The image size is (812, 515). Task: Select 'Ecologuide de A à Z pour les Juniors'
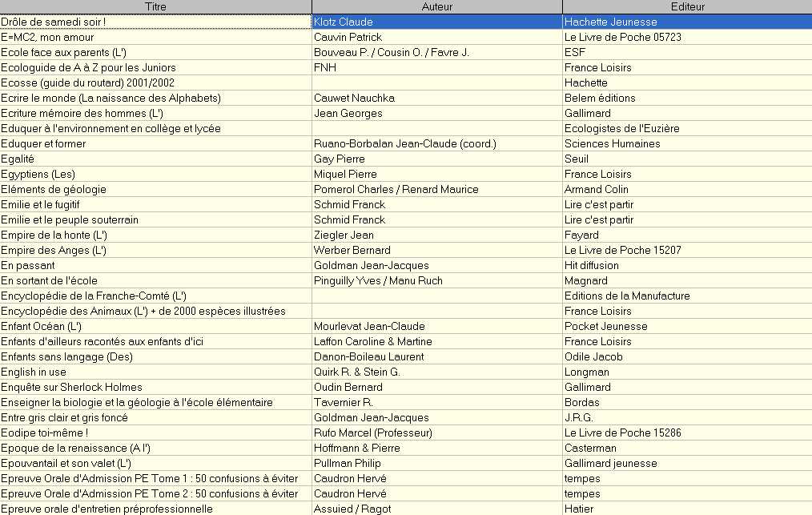point(89,67)
